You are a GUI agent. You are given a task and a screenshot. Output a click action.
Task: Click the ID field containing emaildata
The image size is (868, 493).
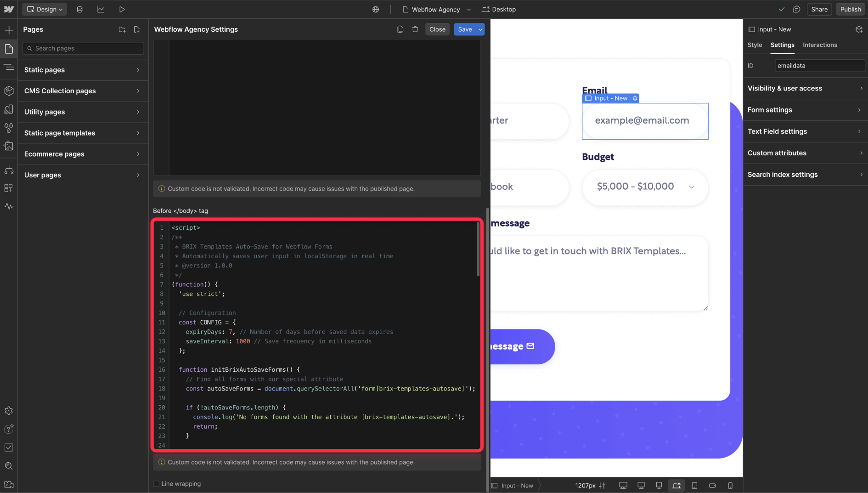[819, 66]
